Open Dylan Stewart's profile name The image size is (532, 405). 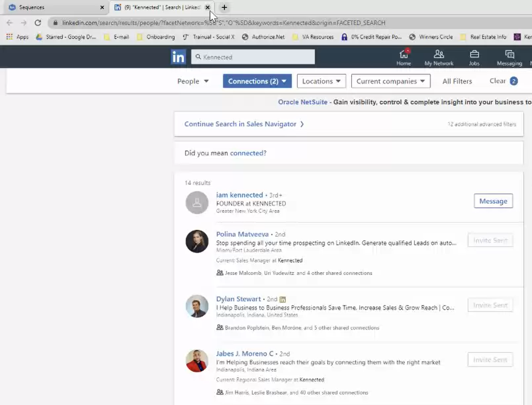coord(238,299)
